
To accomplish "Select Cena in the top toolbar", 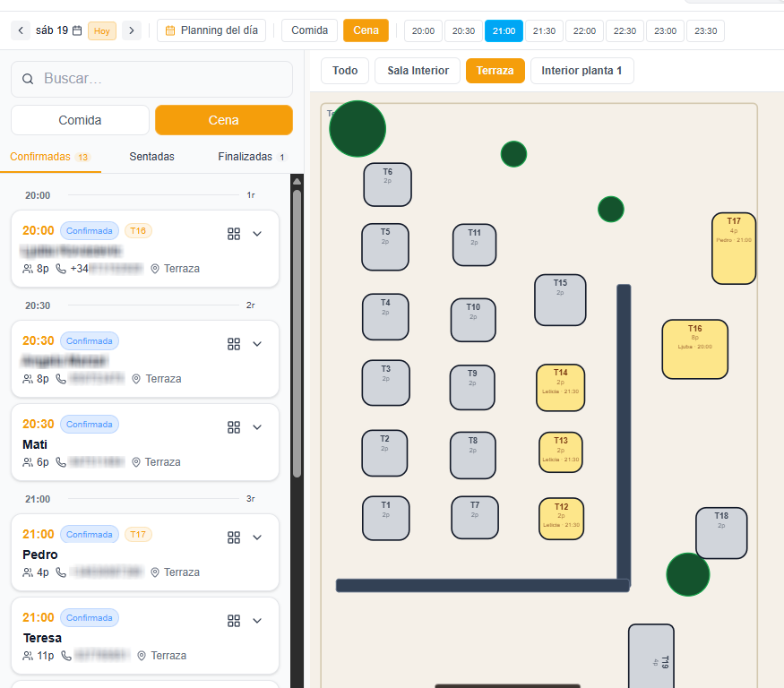I will click(x=366, y=30).
